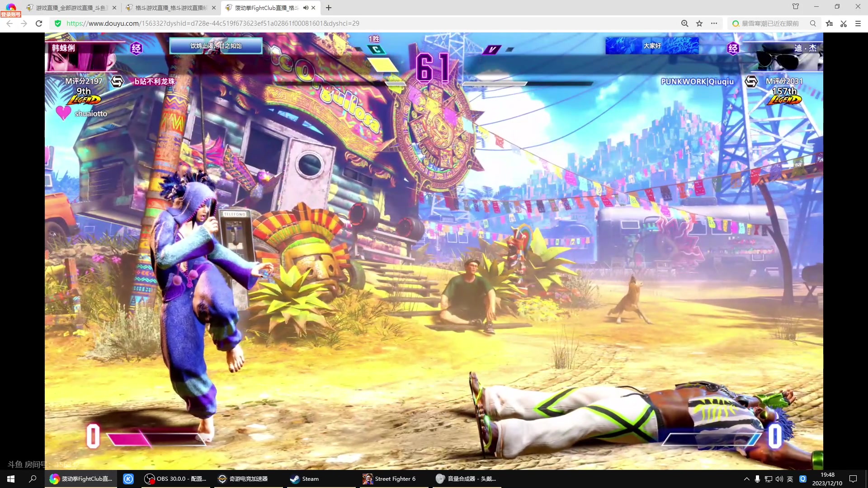The width and height of the screenshot is (868, 488).
Task: Click the blue Q tray icon
Action: point(803,479)
